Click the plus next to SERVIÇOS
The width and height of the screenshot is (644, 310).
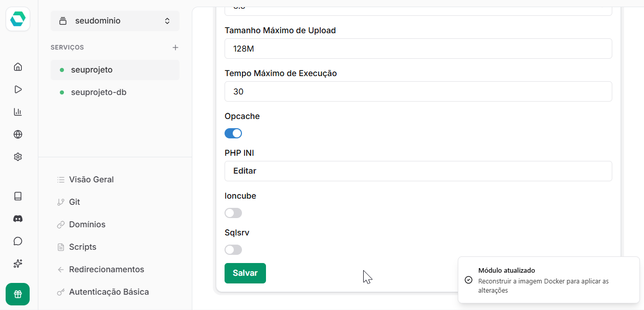(x=175, y=47)
